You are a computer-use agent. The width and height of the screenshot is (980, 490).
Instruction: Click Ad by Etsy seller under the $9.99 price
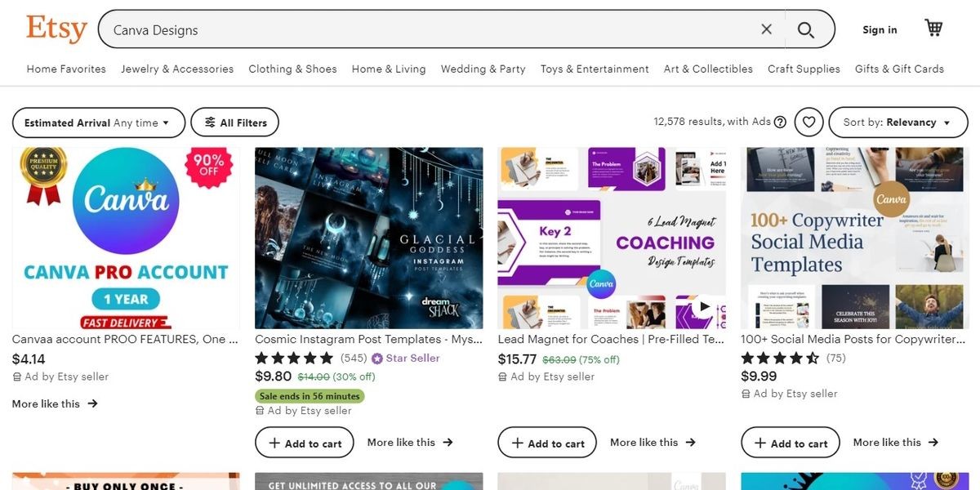point(789,394)
